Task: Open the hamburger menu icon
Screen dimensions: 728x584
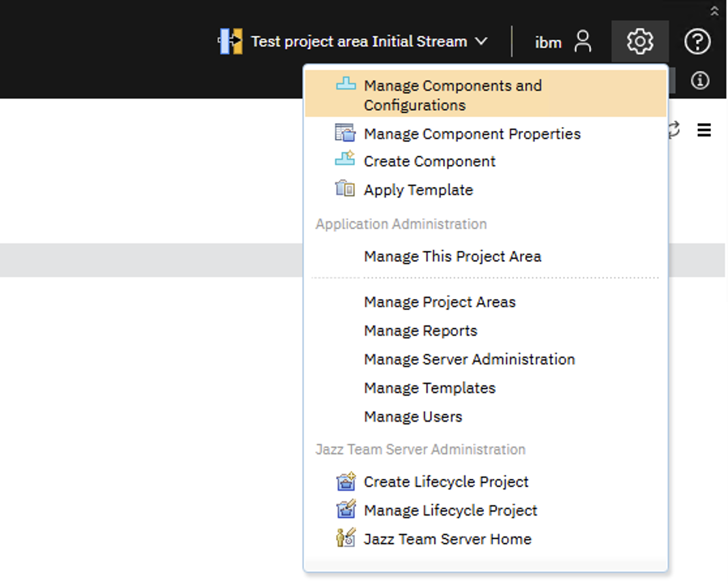Action: 704,130
